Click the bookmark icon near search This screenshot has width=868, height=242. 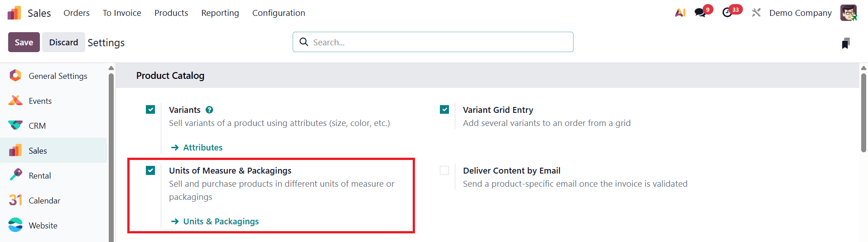(845, 43)
